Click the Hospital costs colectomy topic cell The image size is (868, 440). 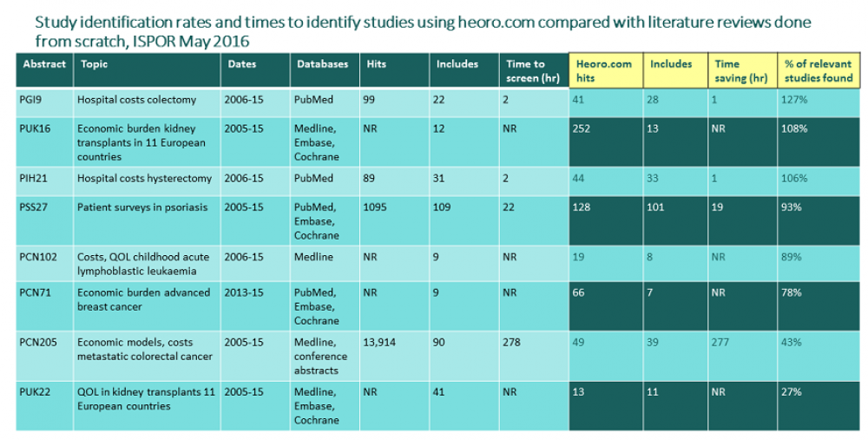136,100
